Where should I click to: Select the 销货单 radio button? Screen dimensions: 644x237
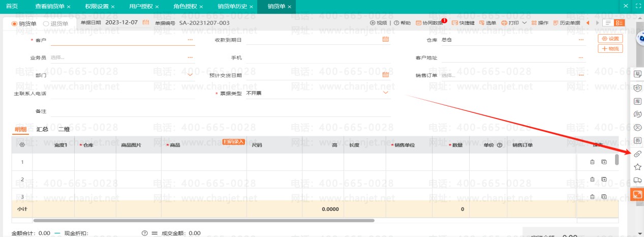pos(14,23)
